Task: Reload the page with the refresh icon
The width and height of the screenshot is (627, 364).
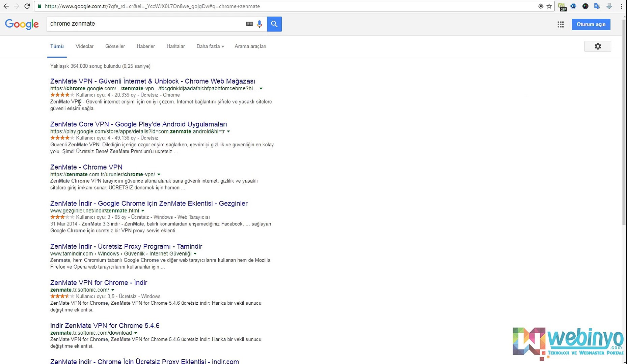Action: click(27, 6)
